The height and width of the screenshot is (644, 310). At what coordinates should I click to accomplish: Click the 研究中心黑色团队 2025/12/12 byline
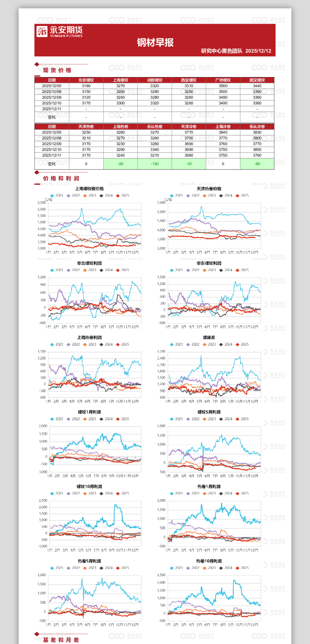pos(236,51)
